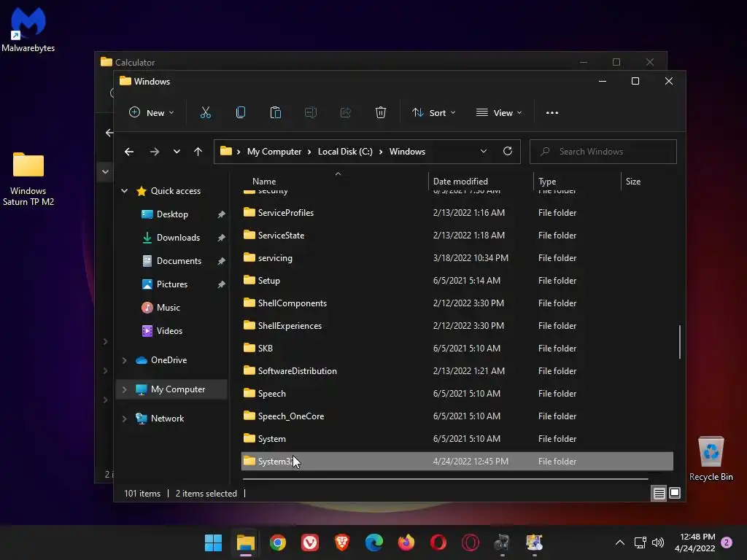The height and width of the screenshot is (560, 747).
Task: Sort by Date modified column header
Action: pos(460,182)
